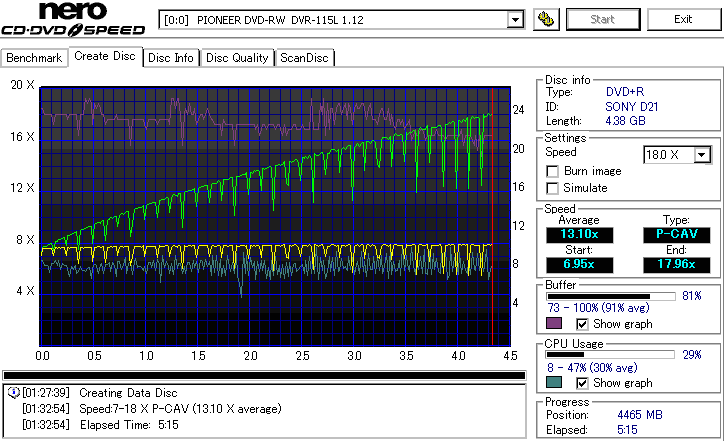Open the options icon beside the drive selector
The height and width of the screenshot is (441, 724).
[546, 19]
